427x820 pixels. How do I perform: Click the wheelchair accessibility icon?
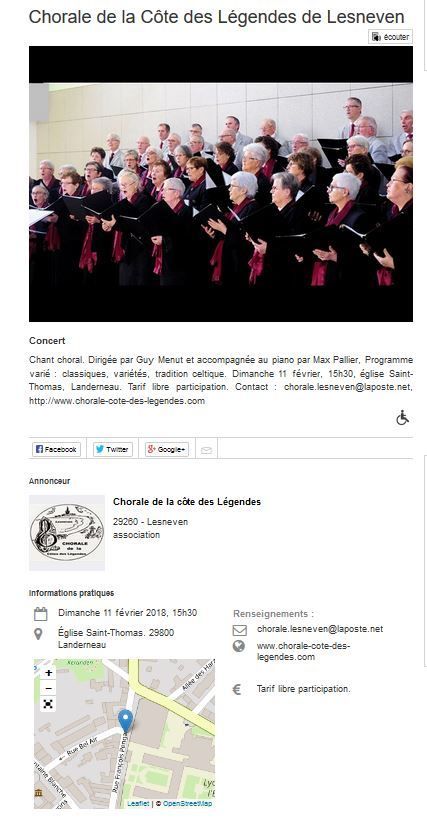point(402,418)
